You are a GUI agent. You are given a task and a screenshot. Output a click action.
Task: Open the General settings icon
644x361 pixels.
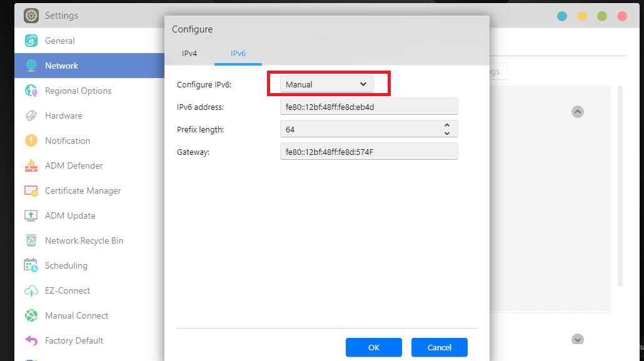pyautogui.click(x=30, y=41)
